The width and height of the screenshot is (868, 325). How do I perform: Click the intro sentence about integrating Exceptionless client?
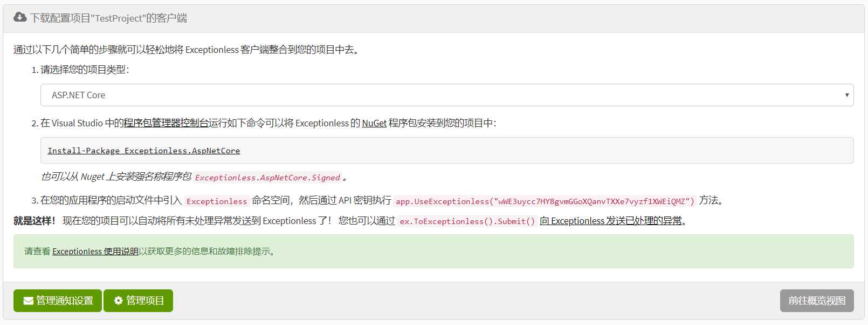186,50
